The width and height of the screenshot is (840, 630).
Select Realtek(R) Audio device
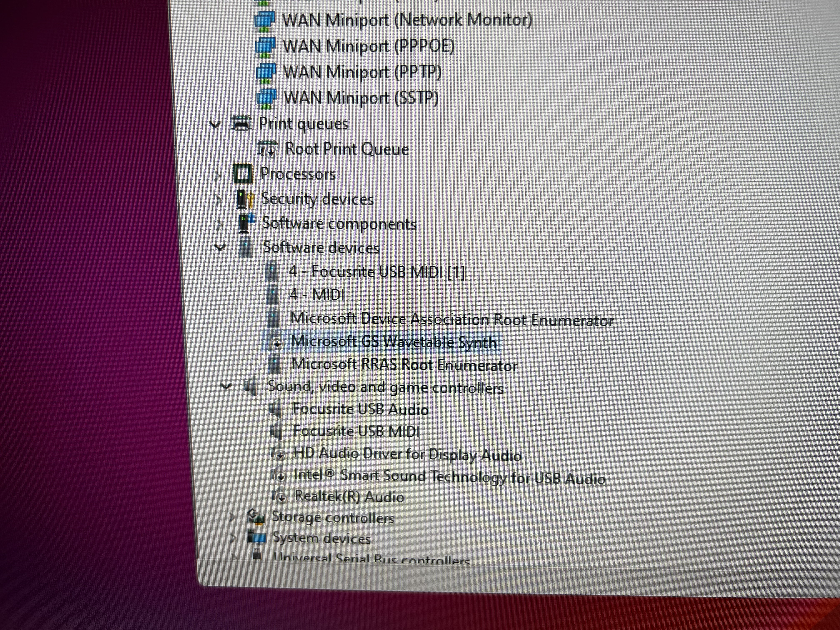click(349, 496)
